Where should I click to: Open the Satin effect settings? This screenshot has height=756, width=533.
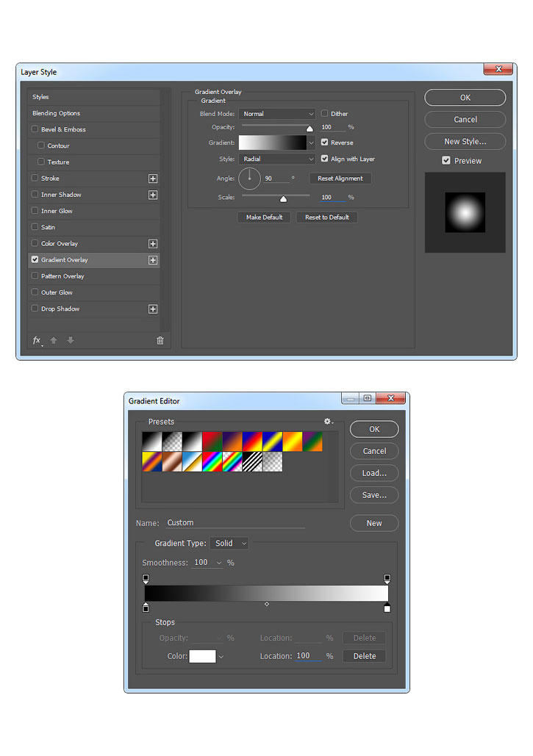(93, 227)
